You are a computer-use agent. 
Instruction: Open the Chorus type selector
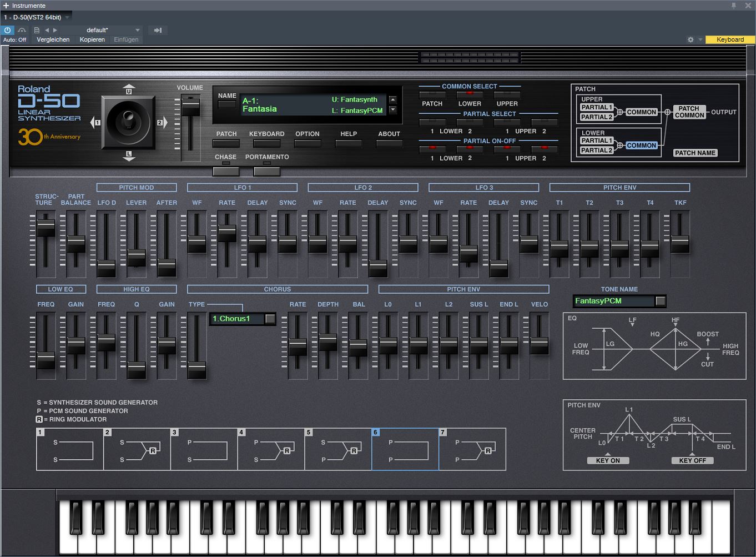tap(270, 319)
